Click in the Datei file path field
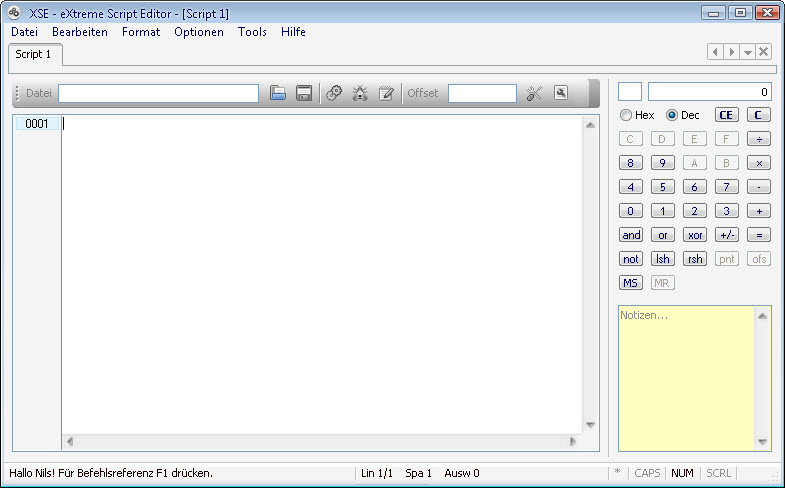This screenshot has height=488, width=785. pyautogui.click(x=158, y=93)
